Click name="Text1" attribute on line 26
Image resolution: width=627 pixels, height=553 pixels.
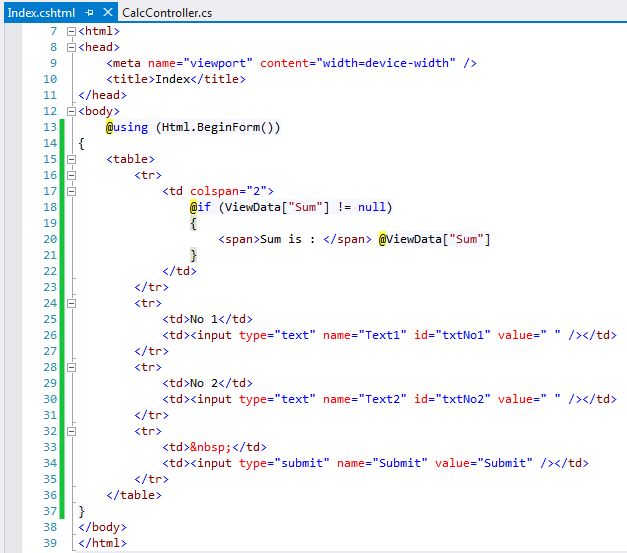click(365, 335)
